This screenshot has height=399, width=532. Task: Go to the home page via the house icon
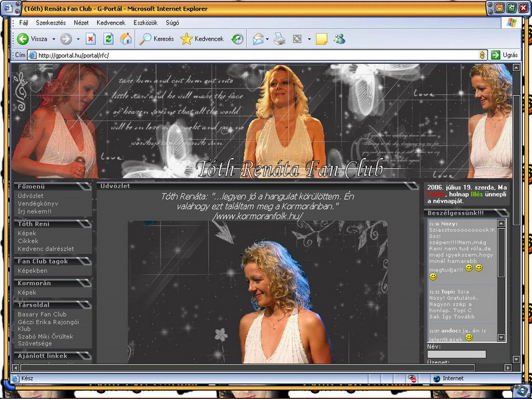pos(125,39)
